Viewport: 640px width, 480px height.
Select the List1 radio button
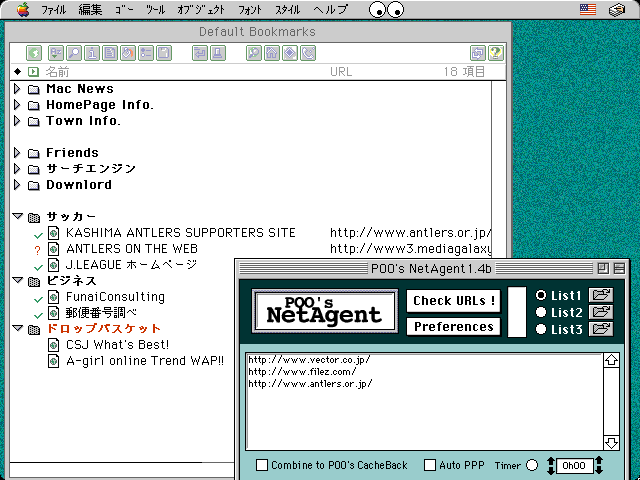point(541,295)
